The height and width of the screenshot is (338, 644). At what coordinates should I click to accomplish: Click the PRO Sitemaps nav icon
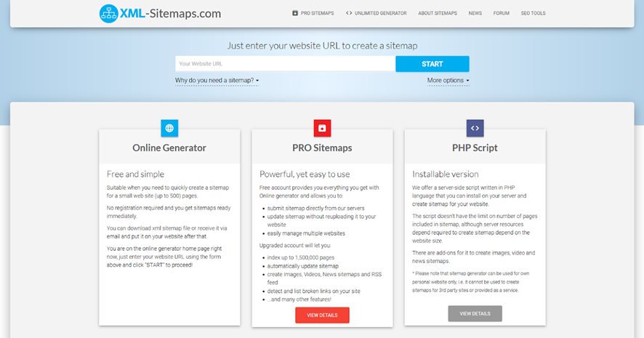(x=295, y=13)
